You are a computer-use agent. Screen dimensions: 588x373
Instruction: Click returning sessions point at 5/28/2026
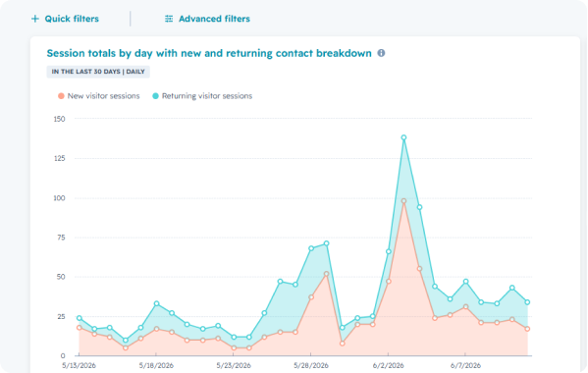tap(311, 248)
